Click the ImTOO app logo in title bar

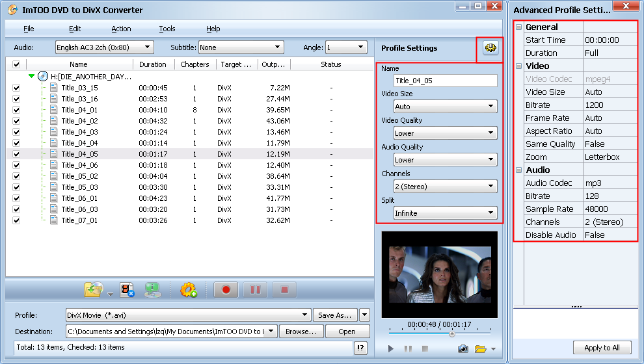13,10
